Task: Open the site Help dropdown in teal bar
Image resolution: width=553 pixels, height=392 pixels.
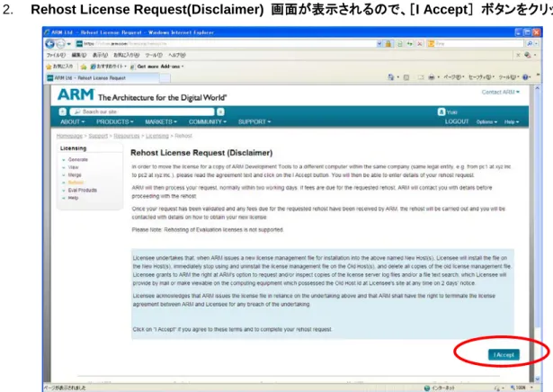Action: coord(512,121)
